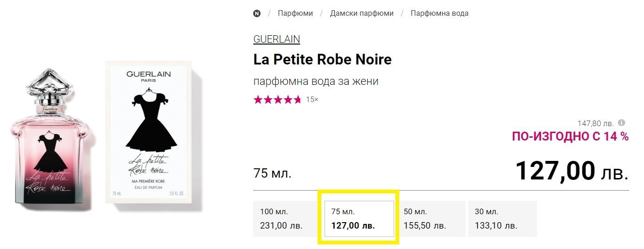Image resolution: width=644 pixels, height=249 pixels.
Task: Click the Notino home icon in breadcrumb
Action: [x=257, y=13]
